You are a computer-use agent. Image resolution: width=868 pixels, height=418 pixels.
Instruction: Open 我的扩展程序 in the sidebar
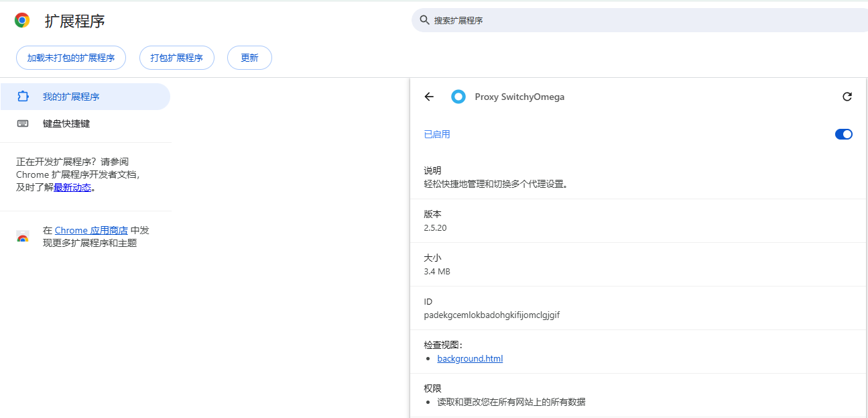click(85, 97)
